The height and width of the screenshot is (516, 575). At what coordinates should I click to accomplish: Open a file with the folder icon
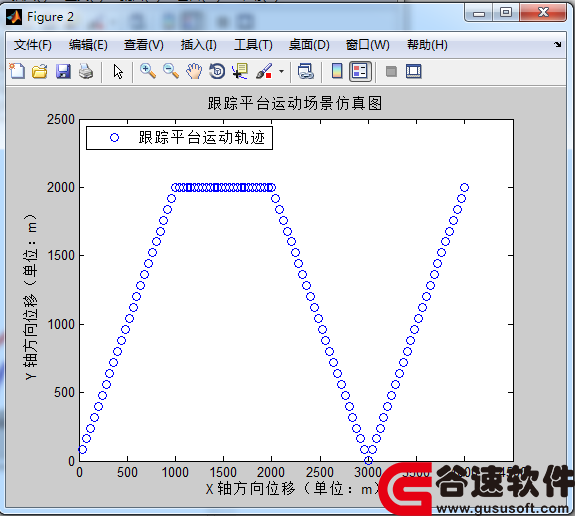[40, 71]
